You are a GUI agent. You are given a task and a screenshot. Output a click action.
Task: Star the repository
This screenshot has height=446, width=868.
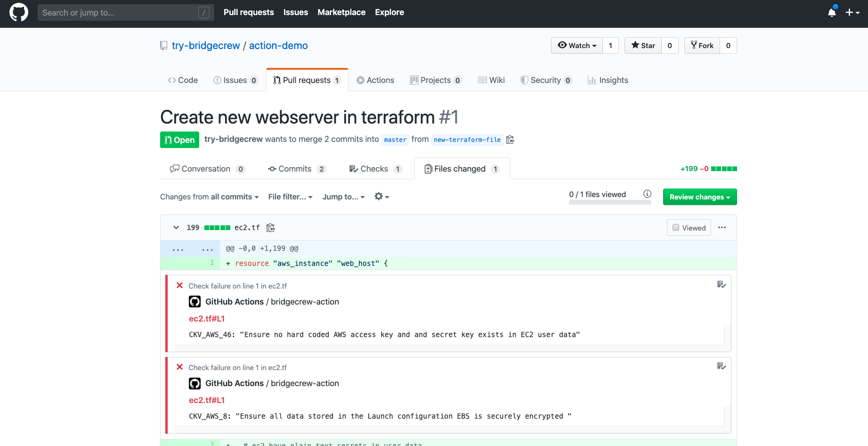click(643, 46)
